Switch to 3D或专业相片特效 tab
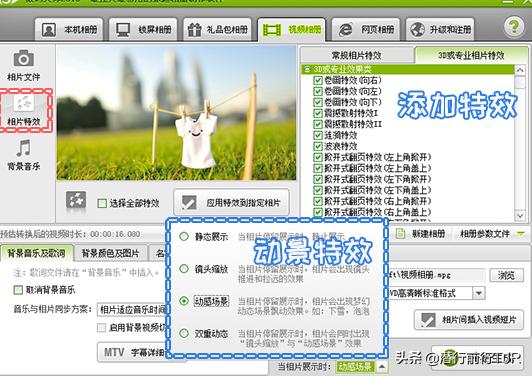 [471, 55]
